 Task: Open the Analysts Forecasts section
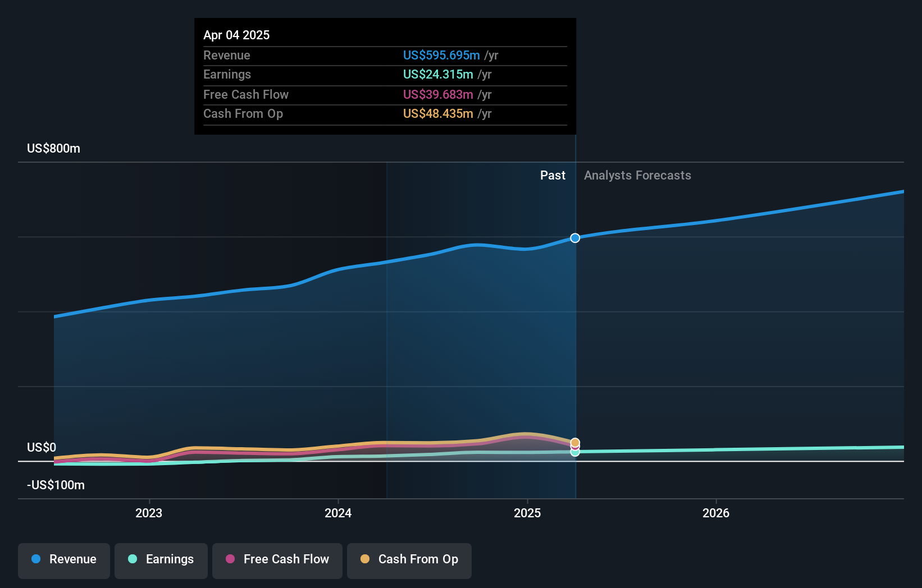[637, 175]
